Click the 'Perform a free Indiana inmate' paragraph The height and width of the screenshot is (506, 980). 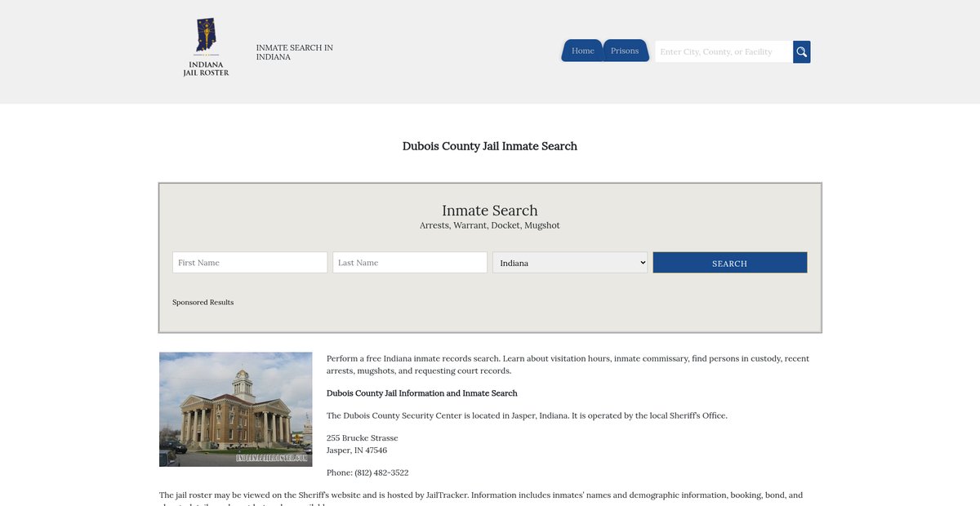coord(568,365)
